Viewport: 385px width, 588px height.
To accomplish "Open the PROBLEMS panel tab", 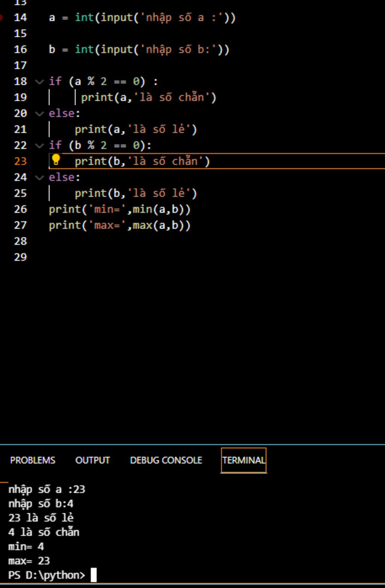I will tap(33, 460).
